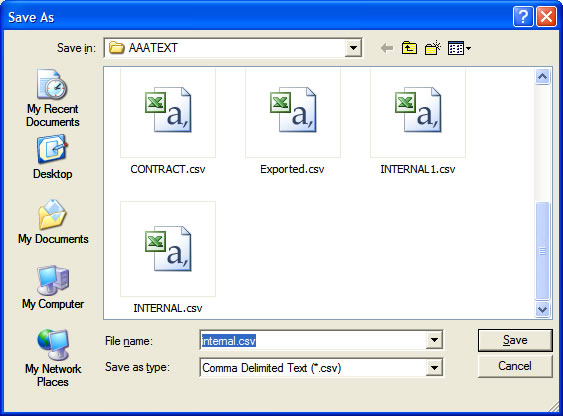
Task: Go to Desktop in places bar
Action: tap(52, 157)
